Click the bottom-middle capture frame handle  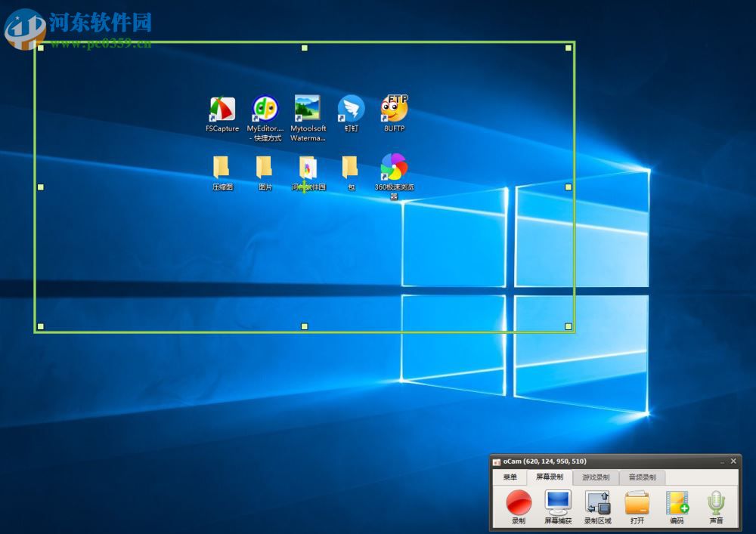click(x=304, y=326)
